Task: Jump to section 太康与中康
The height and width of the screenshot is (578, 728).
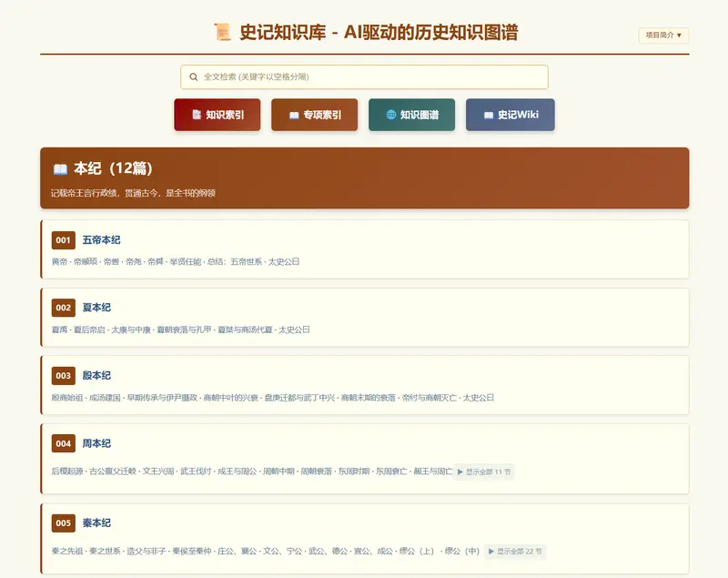Action: coord(131,330)
